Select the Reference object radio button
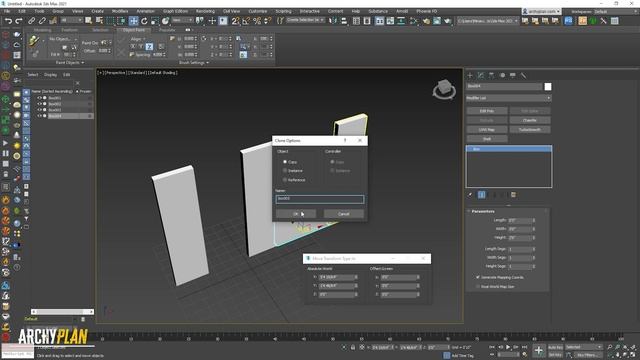Image resolution: width=640 pixels, height=360 pixels. point(285,180)
